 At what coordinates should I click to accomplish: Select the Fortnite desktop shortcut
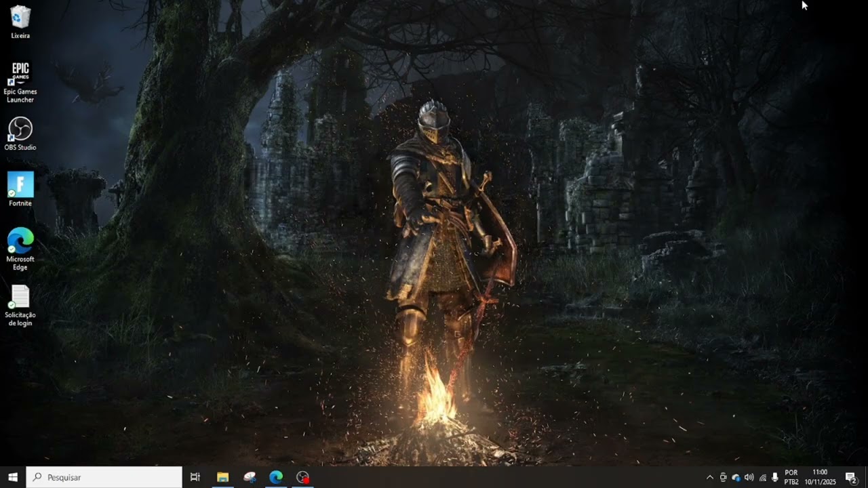pos(20,189)
